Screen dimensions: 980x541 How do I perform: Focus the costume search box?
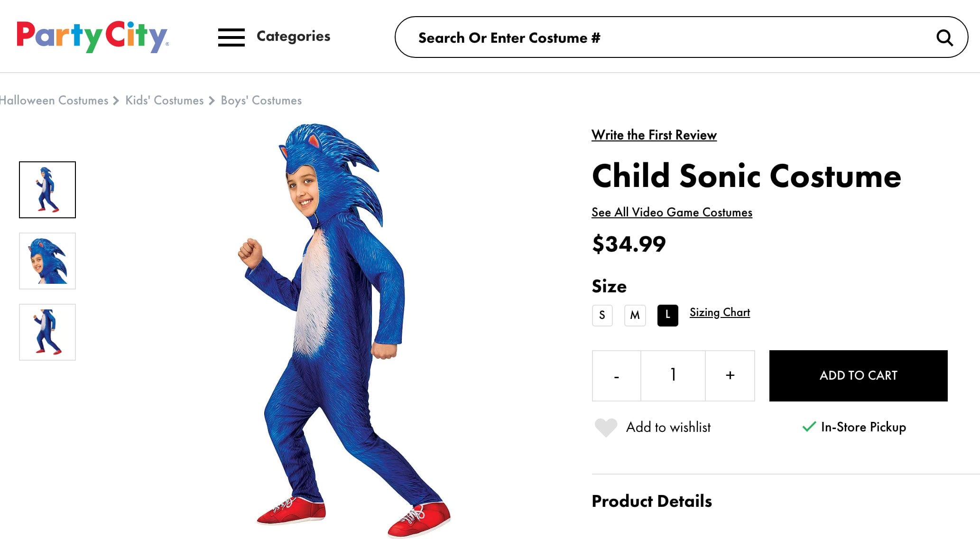pos(664,37)
